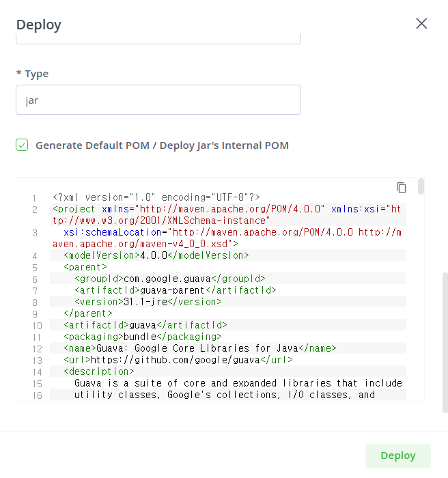The image size is (448, 478).
Task: Click the Generate Default POM label text
Action: 163,145
